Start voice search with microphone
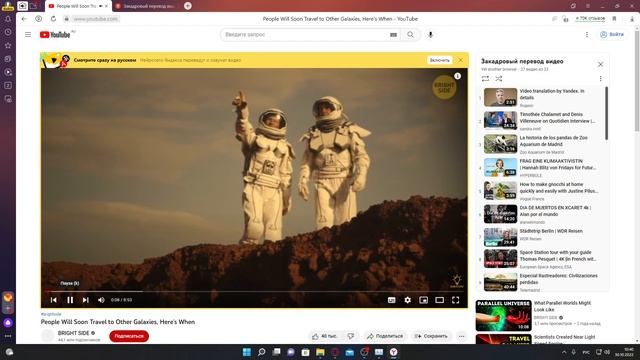This screenshot has width=640, height=360. tap(430, 35)
